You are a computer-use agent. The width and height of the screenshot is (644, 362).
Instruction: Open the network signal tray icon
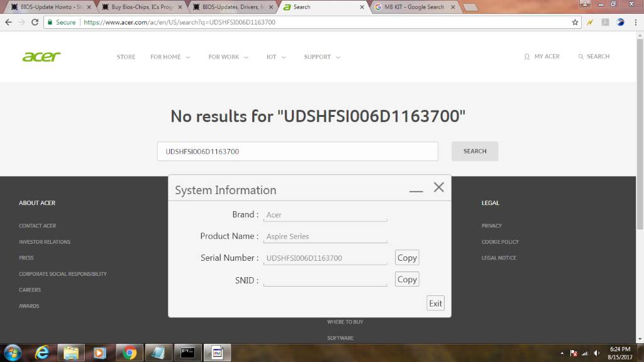click(x=586, y=353)
